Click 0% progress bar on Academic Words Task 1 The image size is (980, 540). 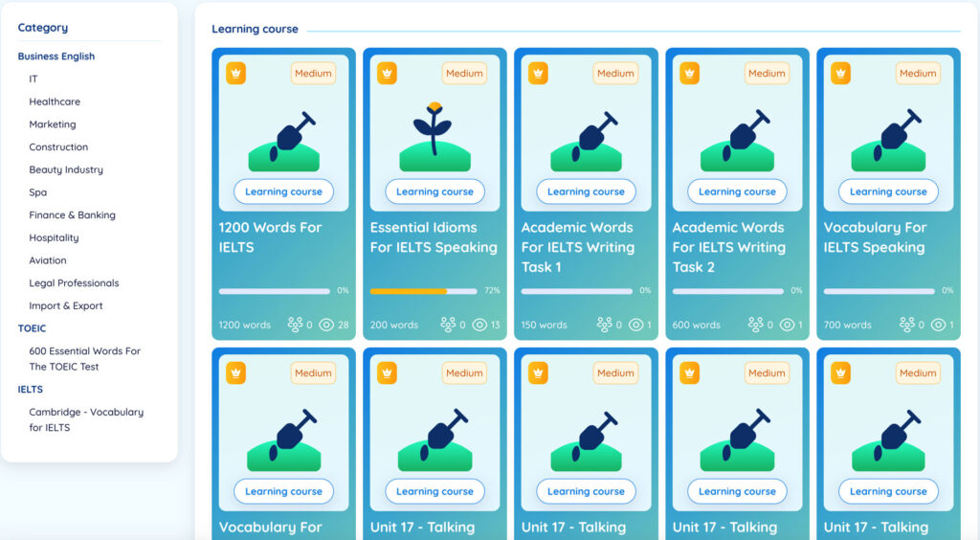577,291
